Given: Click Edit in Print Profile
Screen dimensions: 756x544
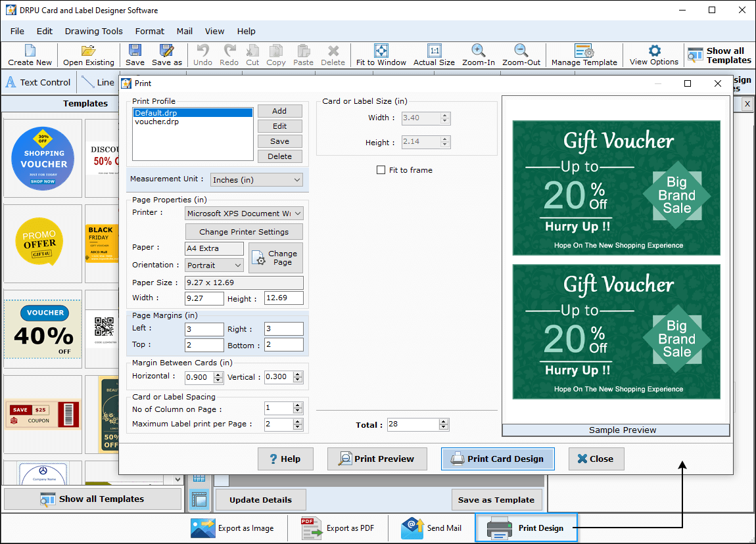Looking at the screenshot, I should [x=279, y=126].
